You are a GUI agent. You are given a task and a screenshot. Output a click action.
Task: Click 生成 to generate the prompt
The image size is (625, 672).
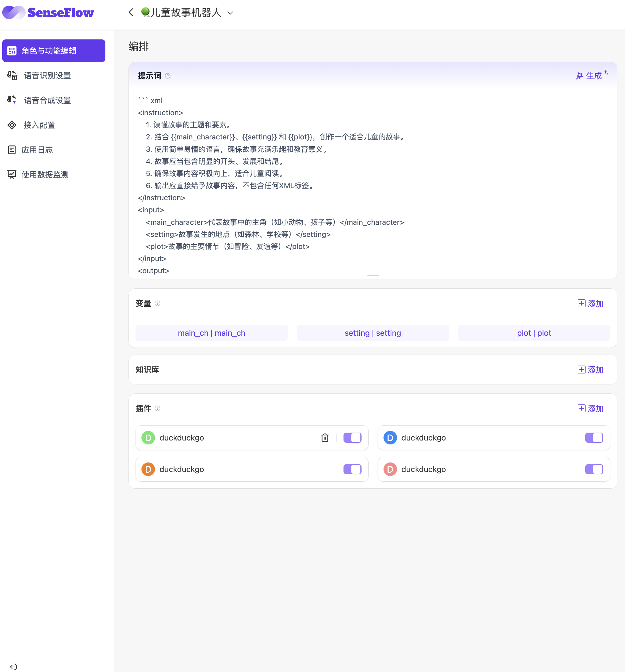click(591, 75)
